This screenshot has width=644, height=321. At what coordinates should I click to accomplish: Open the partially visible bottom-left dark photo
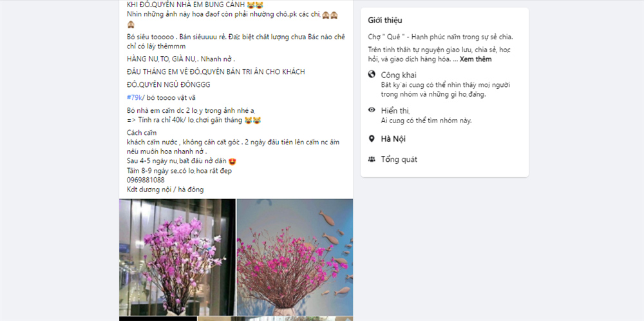click(x=158, y=319)
